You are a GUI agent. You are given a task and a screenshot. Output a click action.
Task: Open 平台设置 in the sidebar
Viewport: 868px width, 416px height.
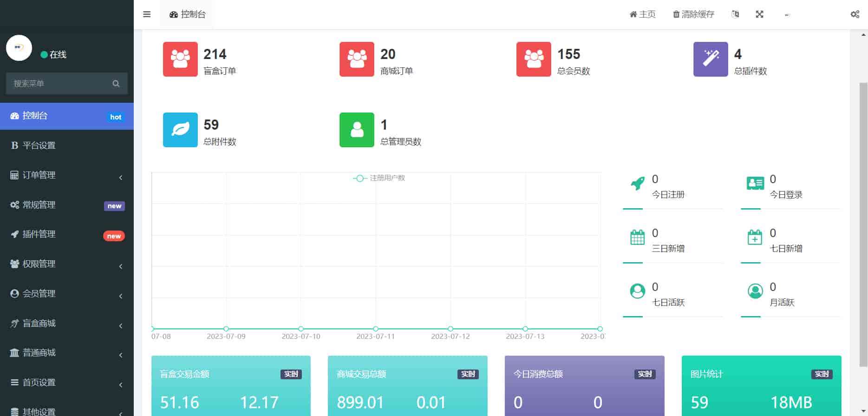67,145
